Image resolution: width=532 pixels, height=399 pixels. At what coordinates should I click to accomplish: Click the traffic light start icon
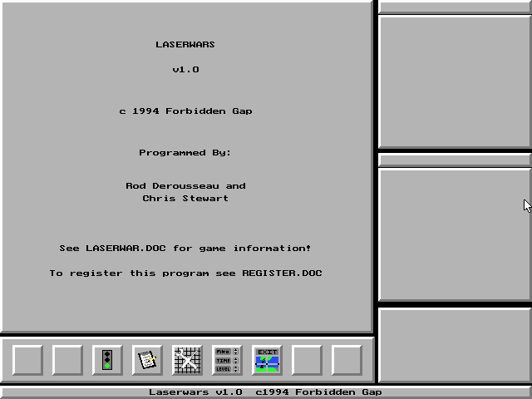(x=107, y=360)
